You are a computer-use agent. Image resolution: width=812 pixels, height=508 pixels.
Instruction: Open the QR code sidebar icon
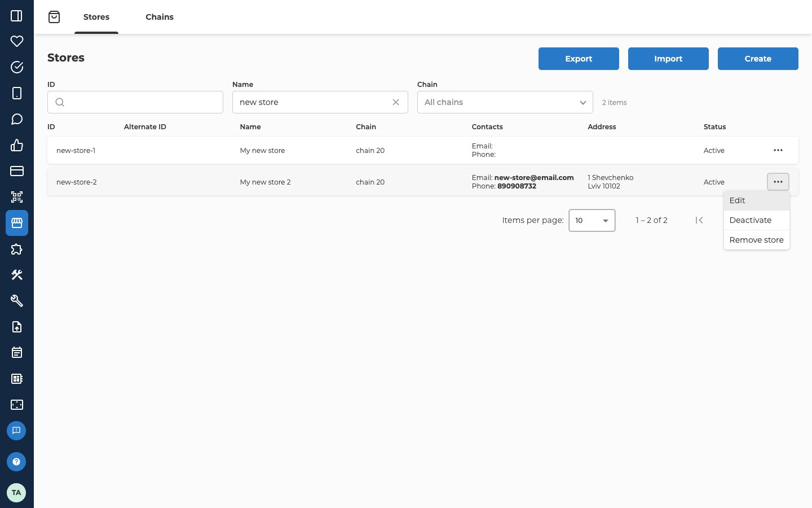point(17,197)
